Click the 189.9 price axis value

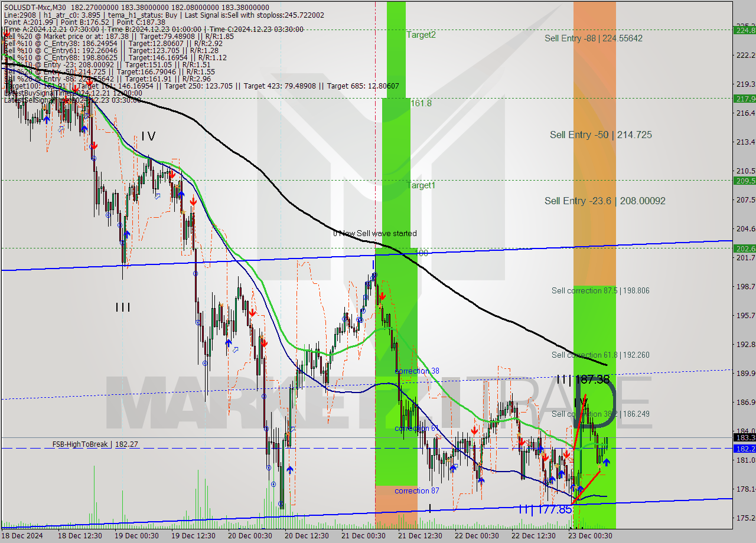tap(745, 373)
